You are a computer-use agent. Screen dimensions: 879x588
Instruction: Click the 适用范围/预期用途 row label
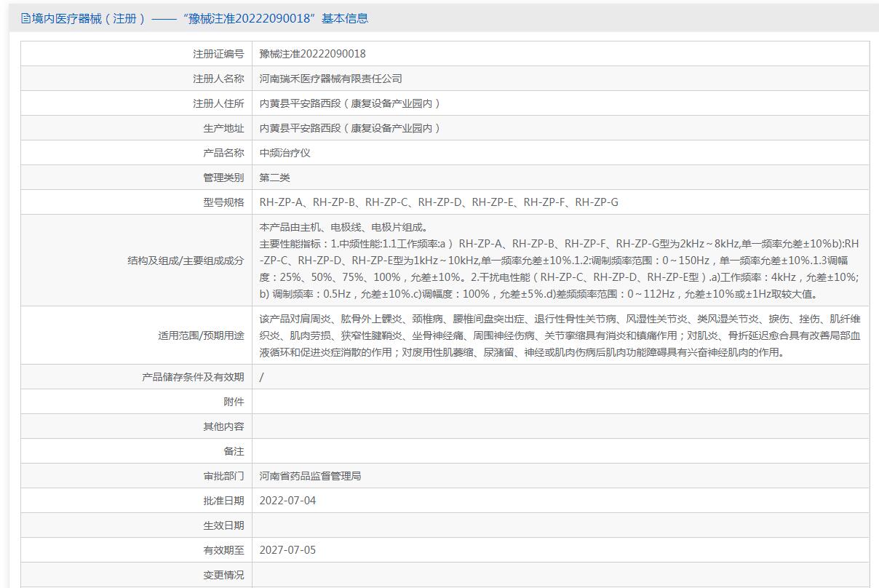(x=201, y=335)
